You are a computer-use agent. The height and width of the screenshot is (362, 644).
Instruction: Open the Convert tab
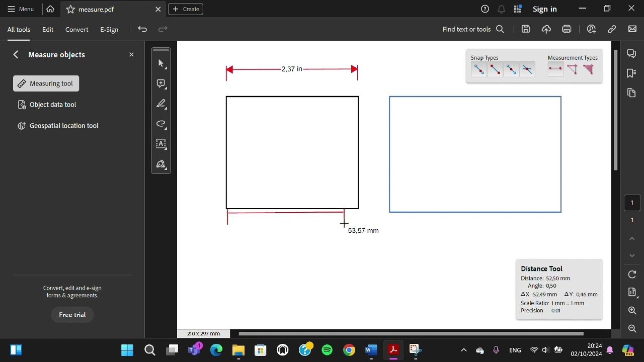coord(77,30)
